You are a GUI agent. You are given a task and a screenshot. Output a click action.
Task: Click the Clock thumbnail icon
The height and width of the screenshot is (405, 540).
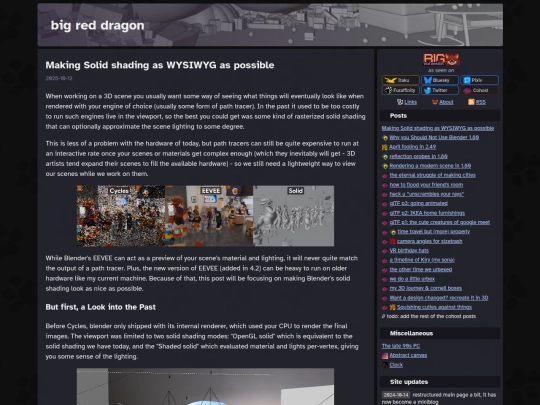385,365
